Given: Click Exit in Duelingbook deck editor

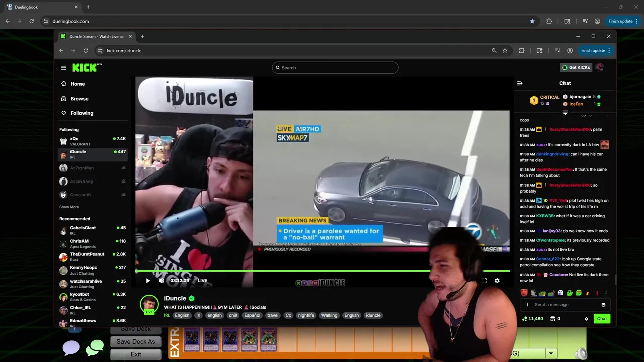Looking at the screenshot, I should point(136,354).
